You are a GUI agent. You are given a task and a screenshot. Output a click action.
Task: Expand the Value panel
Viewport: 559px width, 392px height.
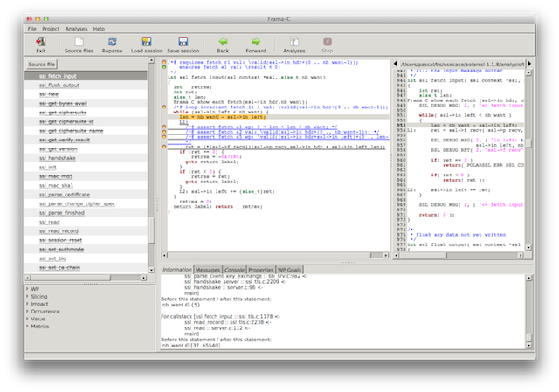click(27, 319)
